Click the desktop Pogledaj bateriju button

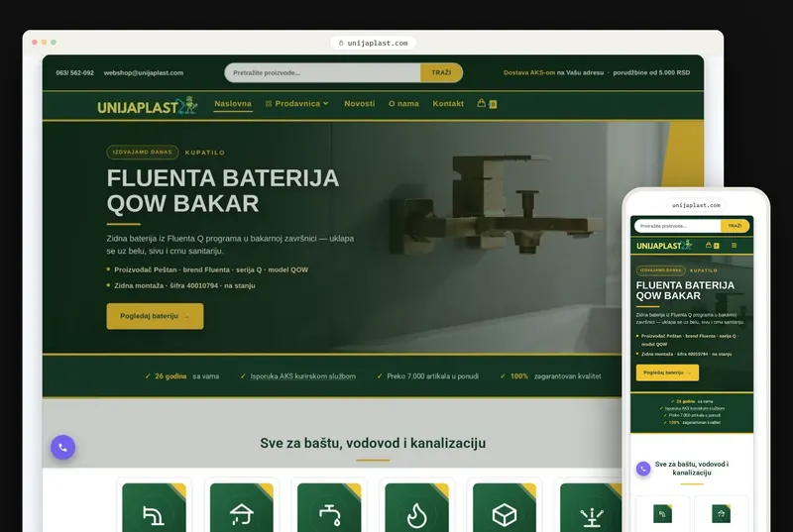[x=155, y=316]
